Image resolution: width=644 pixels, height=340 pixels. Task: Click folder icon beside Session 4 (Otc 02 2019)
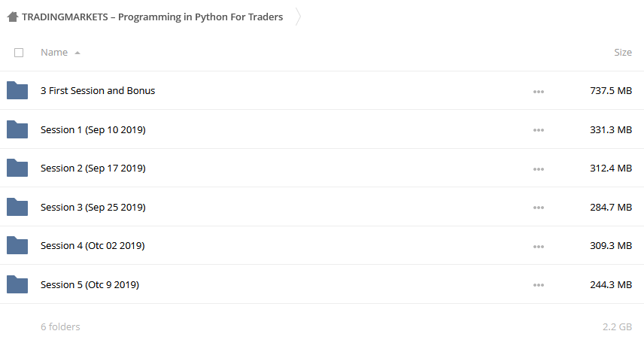click(x=17, y=245)
